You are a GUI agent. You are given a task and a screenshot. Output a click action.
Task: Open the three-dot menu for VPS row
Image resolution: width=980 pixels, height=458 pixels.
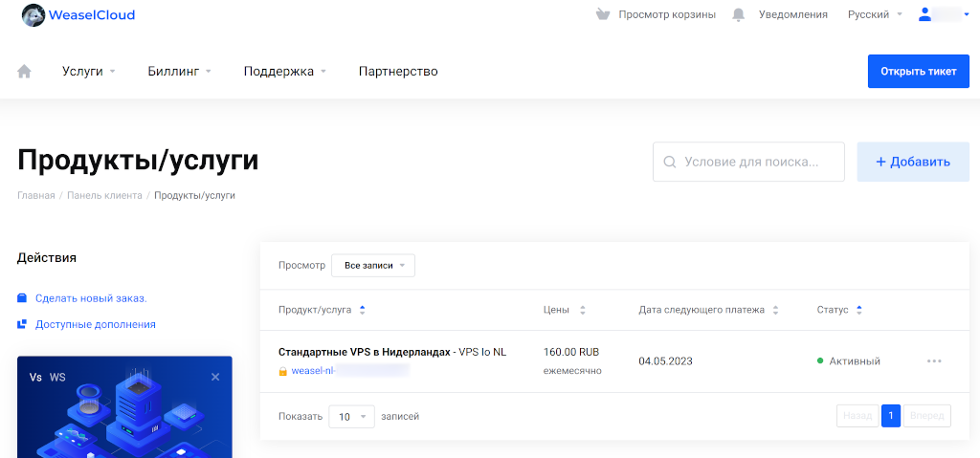click(x=934, y=361)
